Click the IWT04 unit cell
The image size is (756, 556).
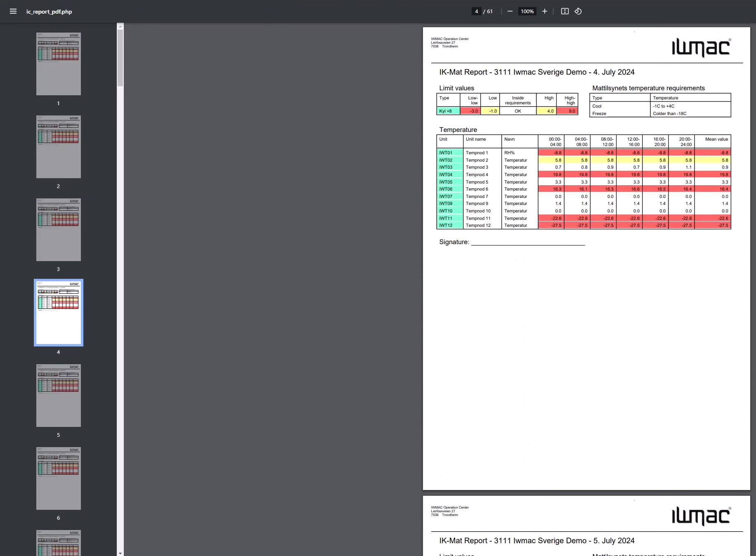pyautogui.click(x=450, y=174)
